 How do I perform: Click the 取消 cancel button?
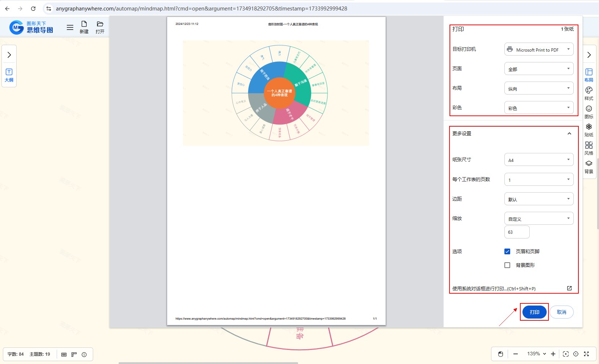(561, 312)
